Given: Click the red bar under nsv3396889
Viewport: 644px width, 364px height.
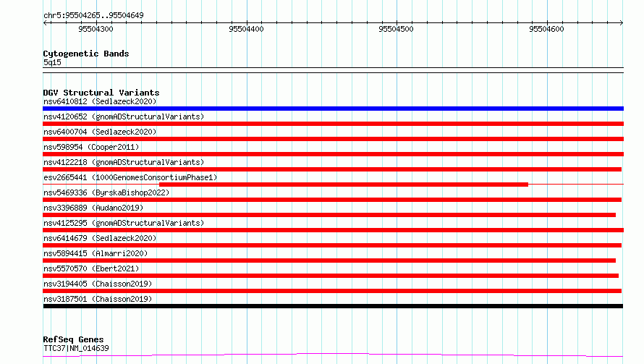Looking at the screenshot, I should 329,215.
